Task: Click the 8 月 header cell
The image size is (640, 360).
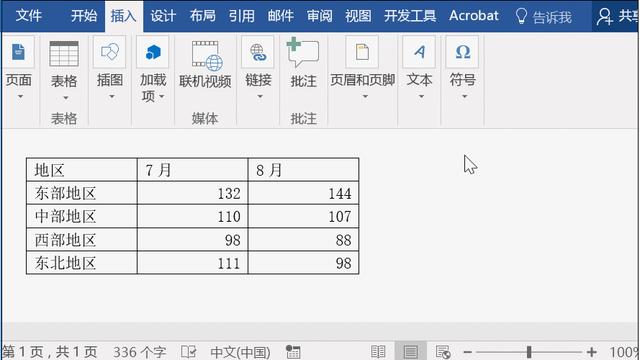Action: tap(304, 170)
